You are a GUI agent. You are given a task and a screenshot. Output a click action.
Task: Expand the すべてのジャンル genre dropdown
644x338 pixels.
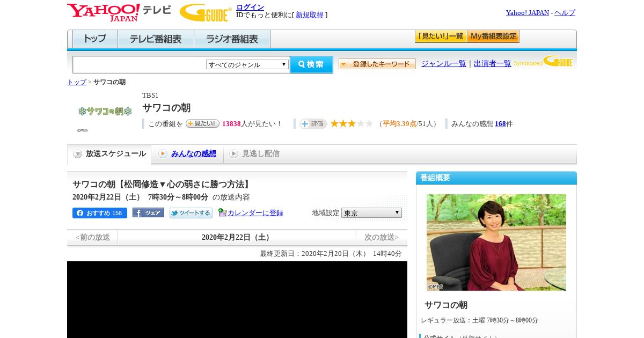click(247, 64)
